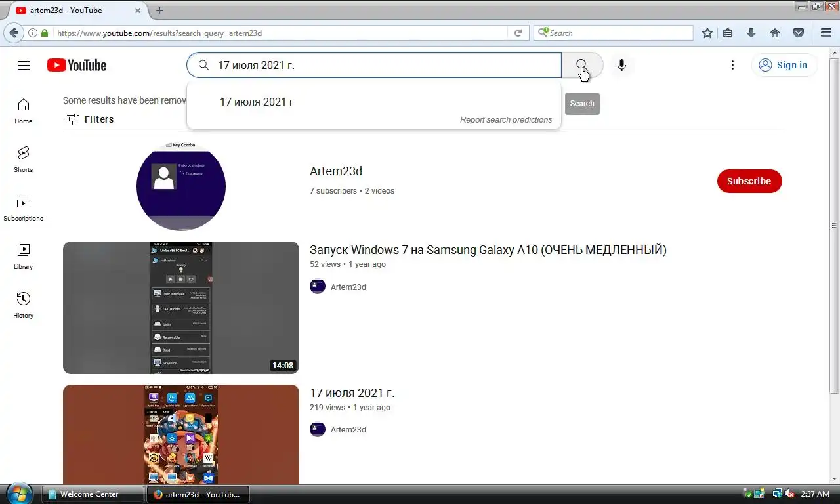Image resolution: width=840 pixels, height=504 pixels.
Task: Open the Windows Start orb
Action: [x=18, y=493]
